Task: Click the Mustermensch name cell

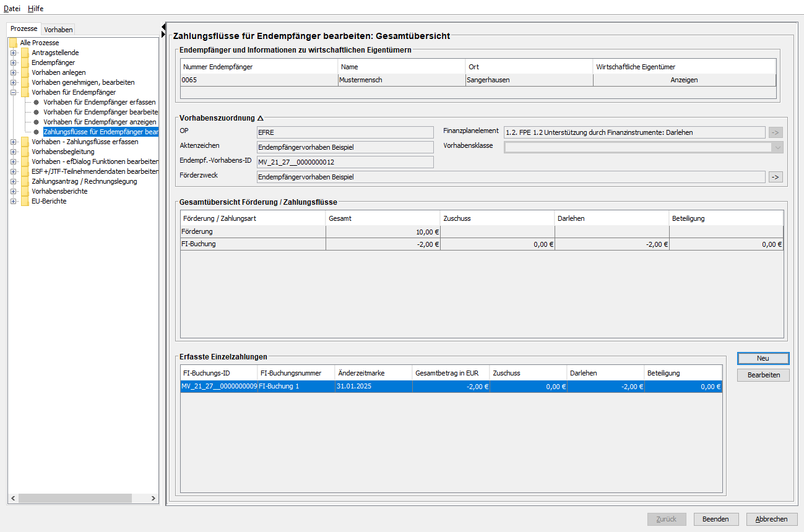Action: (x=402, y=80)
